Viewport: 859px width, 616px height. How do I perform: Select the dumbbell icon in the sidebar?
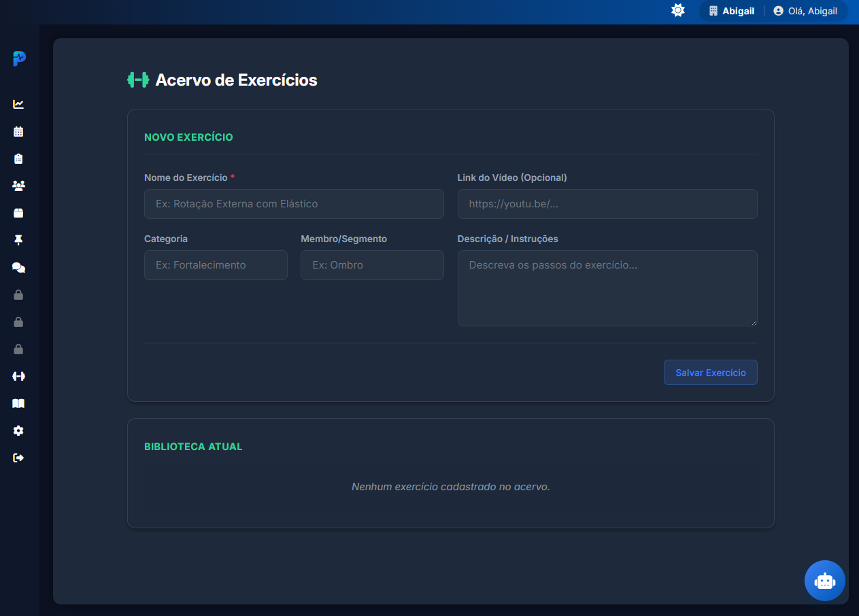pos(18,376)
